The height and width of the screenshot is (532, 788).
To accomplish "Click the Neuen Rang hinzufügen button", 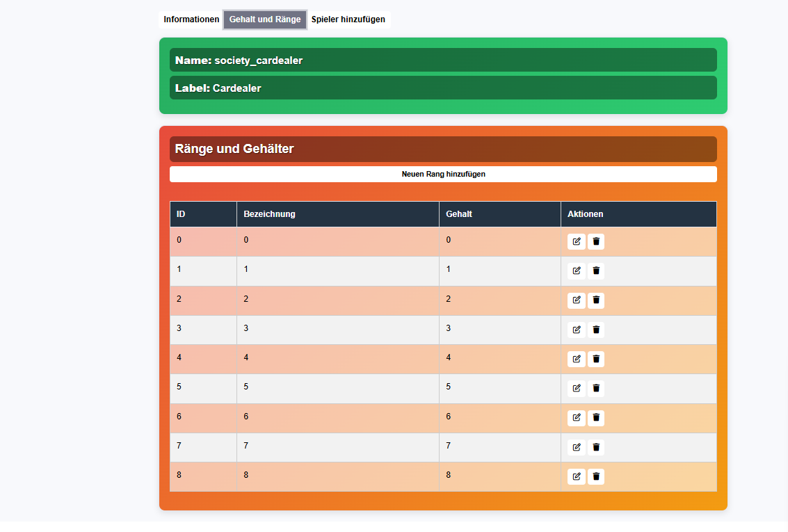I will [x=443, y=175].
